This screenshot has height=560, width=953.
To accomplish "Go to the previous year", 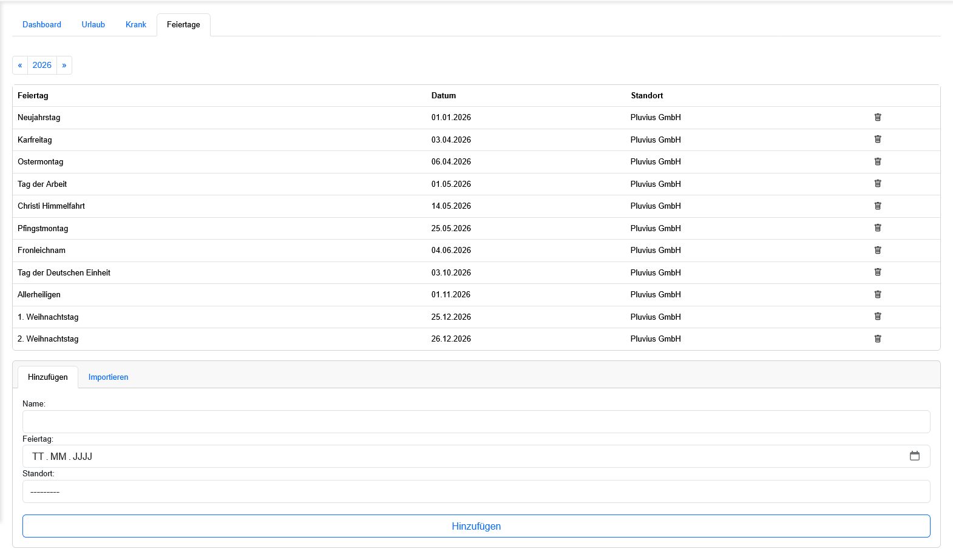I will click(20, 65).
